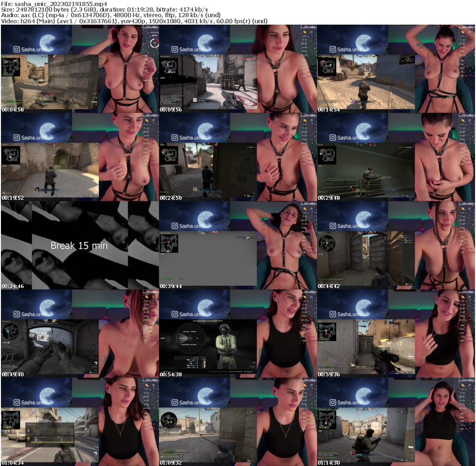This screenshot has width=476, height=466.
Task: Click the Break 15 min label
Action: [x=79, y=246]
